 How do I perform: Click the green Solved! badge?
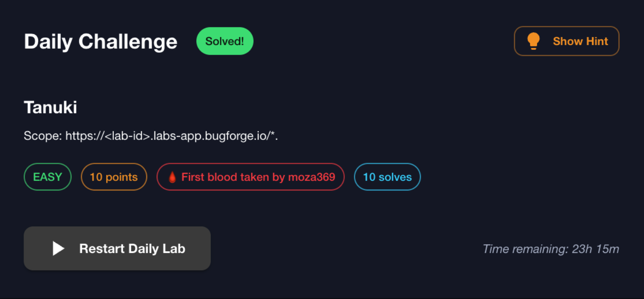[225, 41]
